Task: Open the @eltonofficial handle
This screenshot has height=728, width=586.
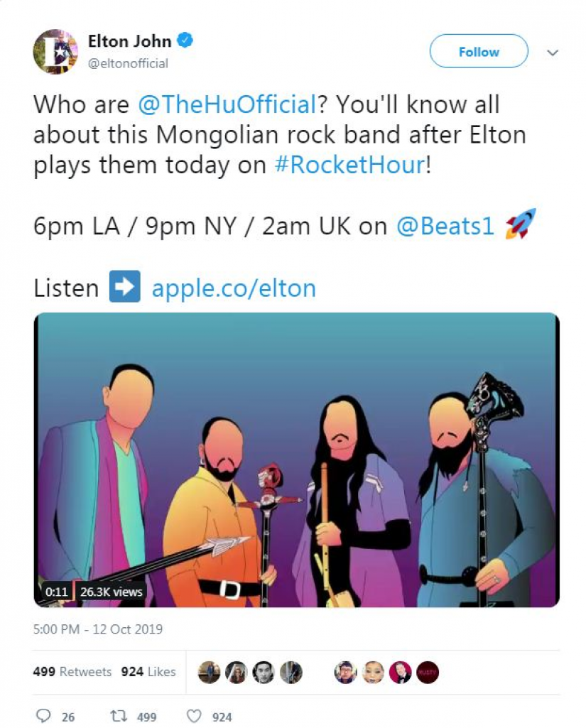Action: click(128, 64)
